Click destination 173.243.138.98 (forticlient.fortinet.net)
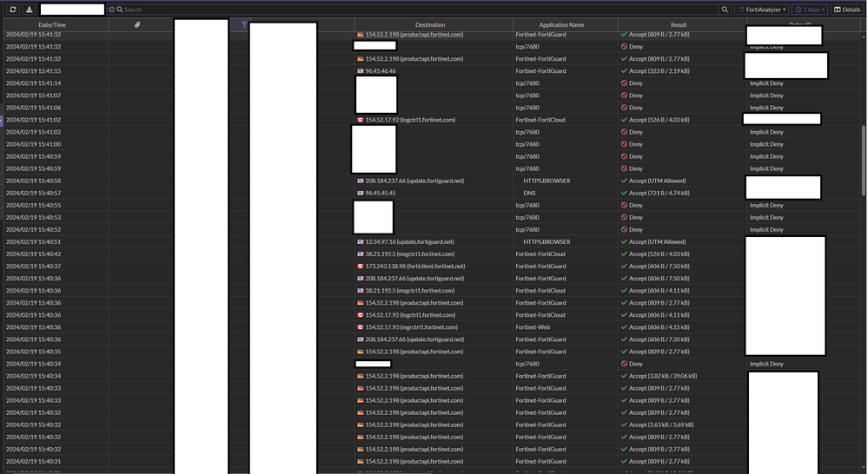Image resolution: width=868 pixels, height=474 pixels. (x=415, y=266)
